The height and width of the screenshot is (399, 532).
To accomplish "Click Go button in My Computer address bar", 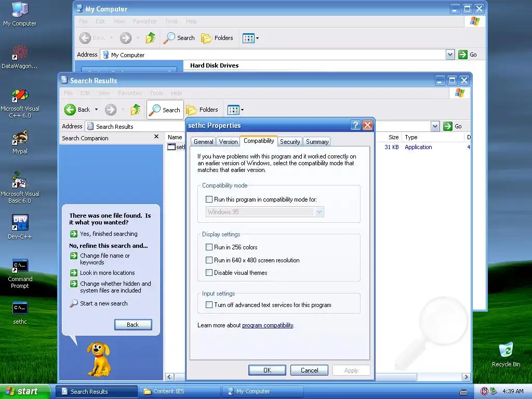I will pos(468,55).
